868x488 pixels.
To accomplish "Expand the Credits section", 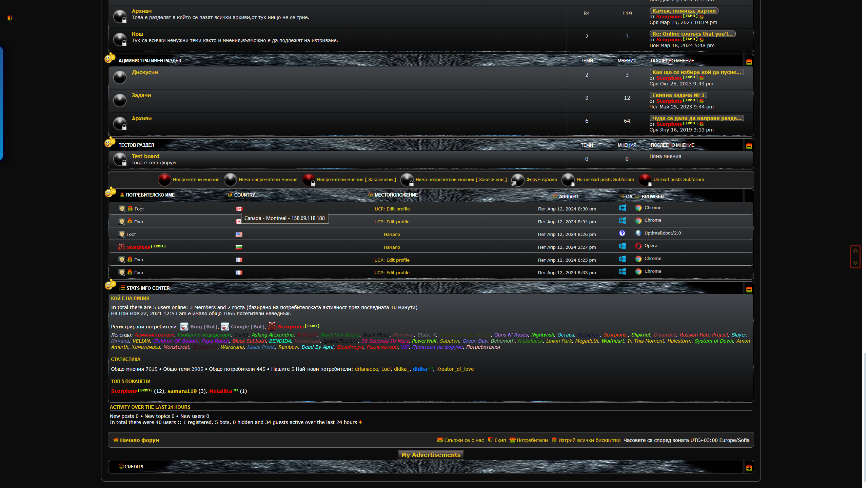I will [749, 468].
